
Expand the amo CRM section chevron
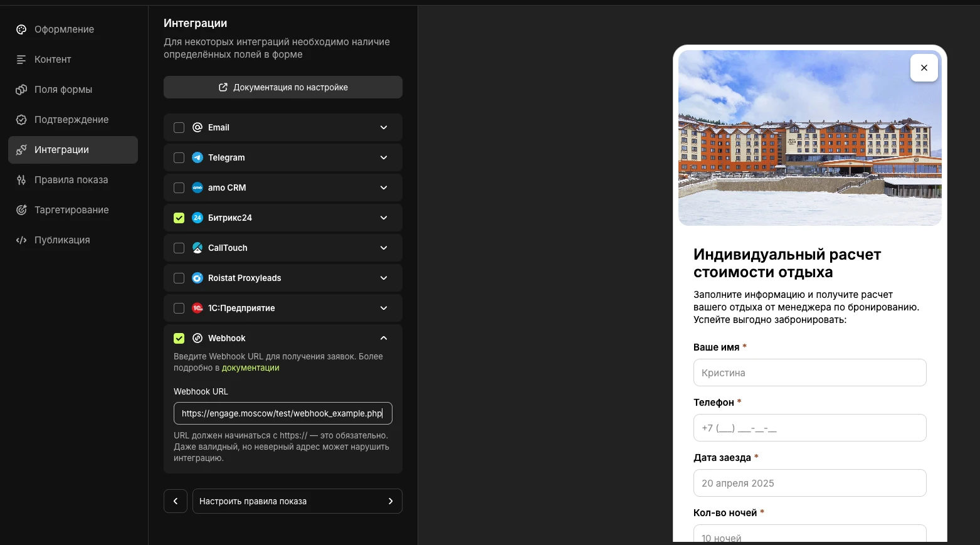[384, 188]
